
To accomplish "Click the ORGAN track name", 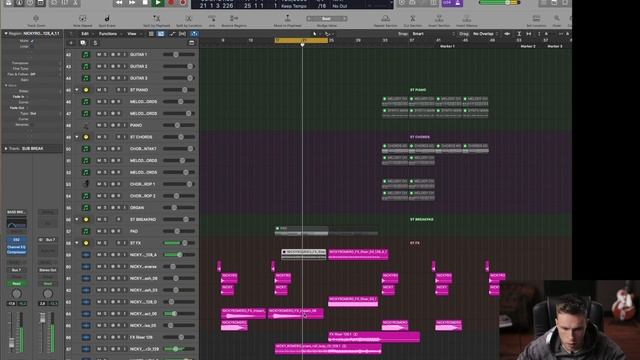I will (137, 208).
